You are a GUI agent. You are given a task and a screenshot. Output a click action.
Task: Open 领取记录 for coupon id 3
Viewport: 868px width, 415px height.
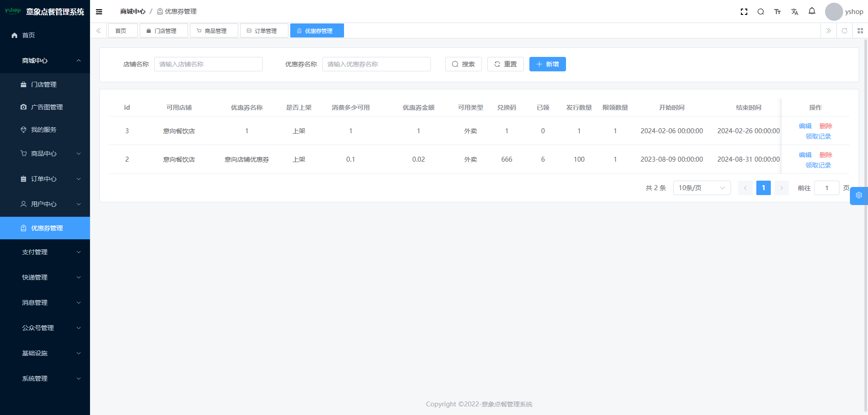818,136
